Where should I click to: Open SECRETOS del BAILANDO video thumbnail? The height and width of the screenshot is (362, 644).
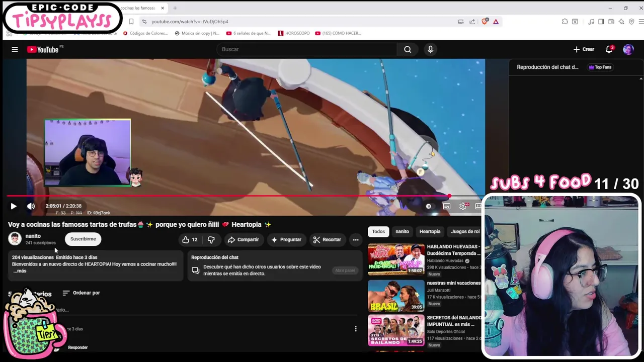click(x=396, y=330)
